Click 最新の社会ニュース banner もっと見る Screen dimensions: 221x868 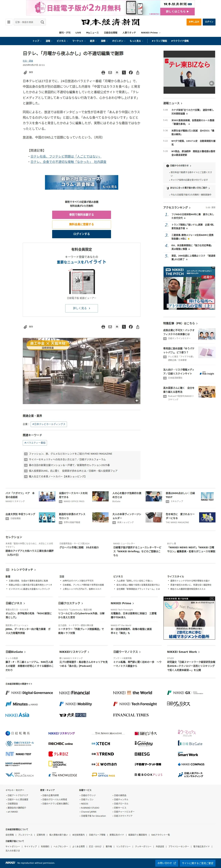point(82,182)
